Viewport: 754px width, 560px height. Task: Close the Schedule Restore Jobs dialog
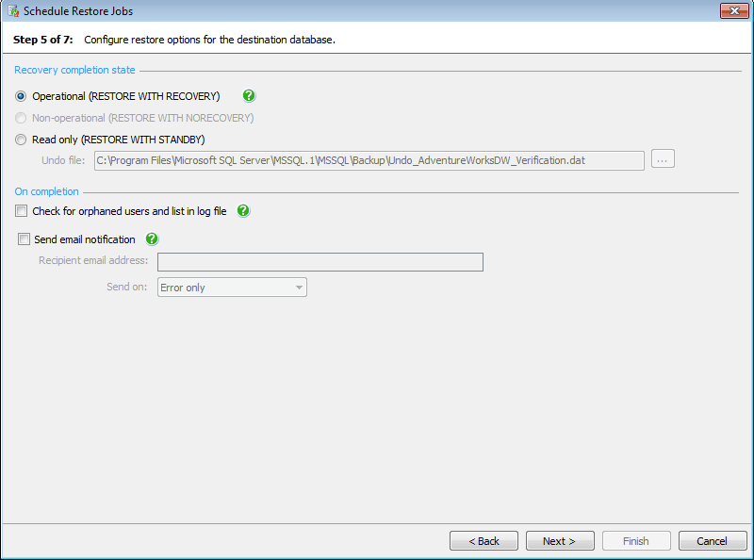[732, 10]
